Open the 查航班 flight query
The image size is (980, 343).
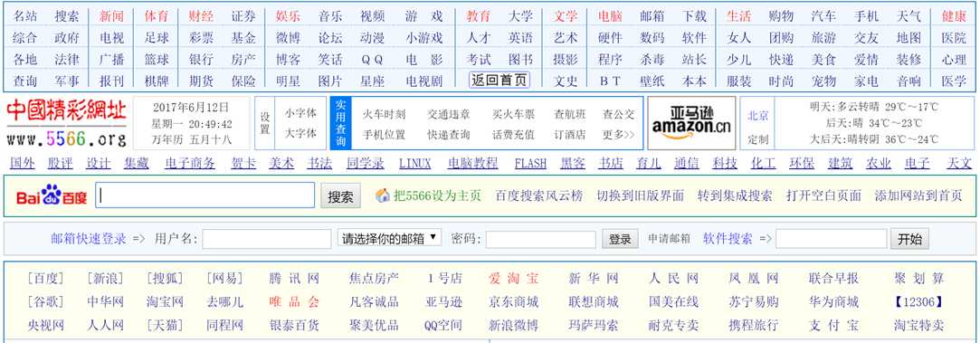pos(570,114)
